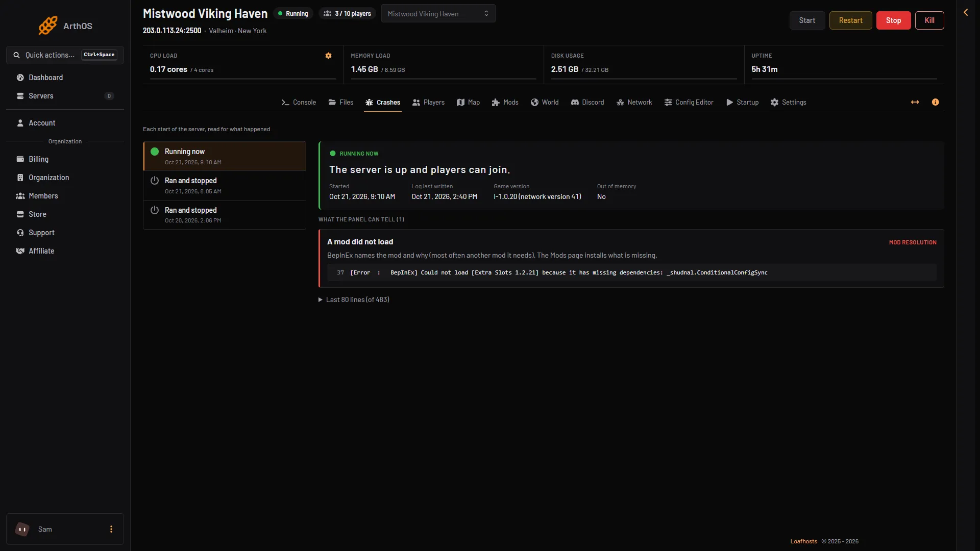Switch to the Console tab

click(299, 103)
